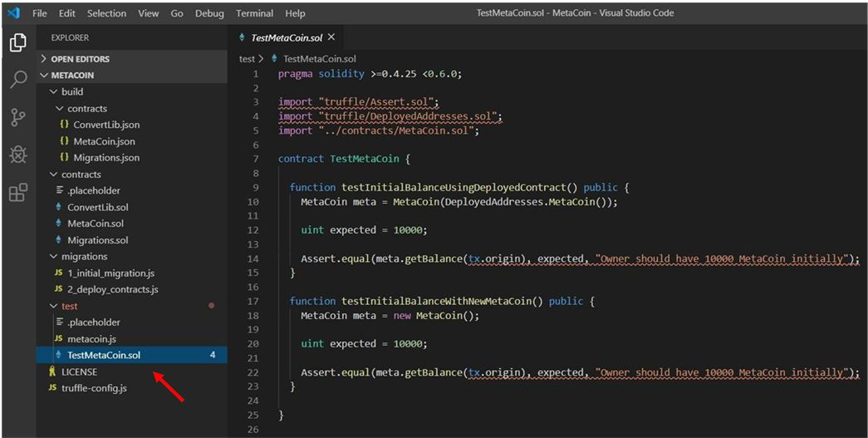Image resolution: width=868 pixels, height=438 pixels.
Task: Open the Search view icon
Action: (x=17, y=80)
